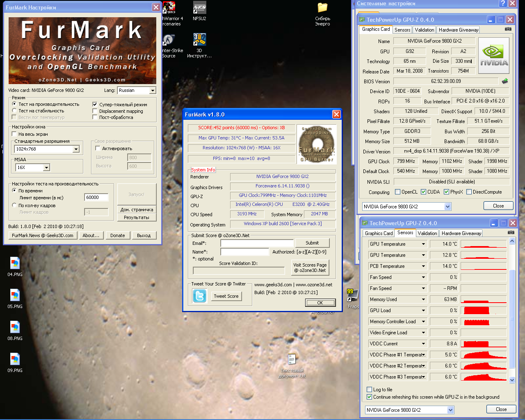The image size is (525, 420).
Task: Toggle the PhysX checkbox in GPU-Z
Action: point(446,192)
